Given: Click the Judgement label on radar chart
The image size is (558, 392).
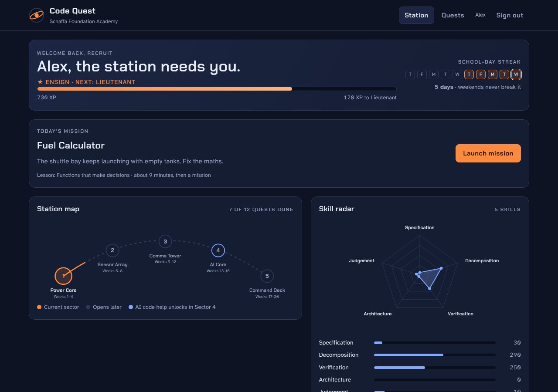Looking at the screenshot, I should coord(362,260).
